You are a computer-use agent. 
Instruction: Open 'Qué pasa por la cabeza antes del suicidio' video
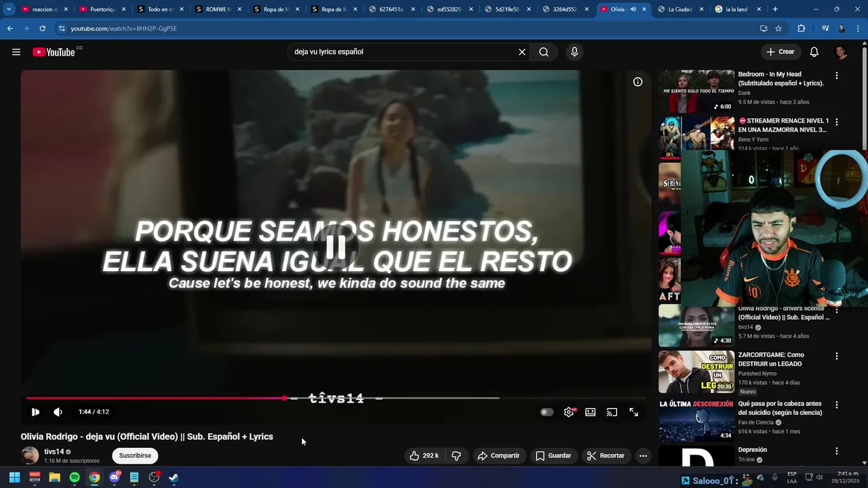click(x=780, y=408)
